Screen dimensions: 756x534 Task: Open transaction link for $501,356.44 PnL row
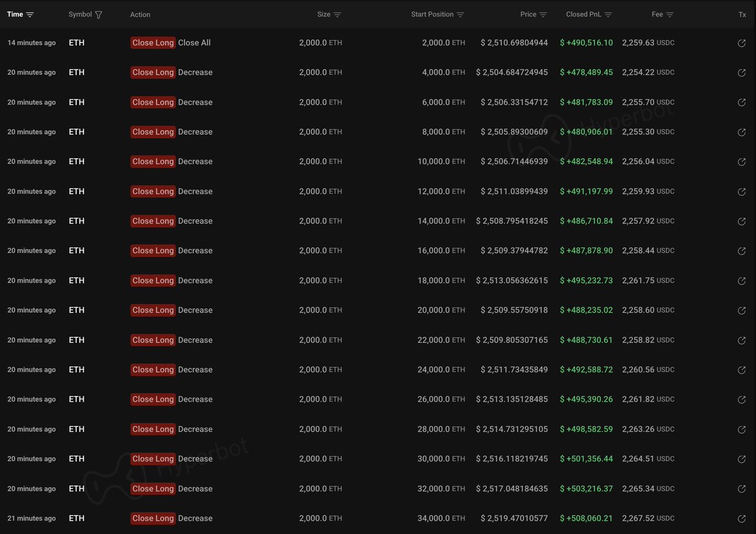click(742, 460)
